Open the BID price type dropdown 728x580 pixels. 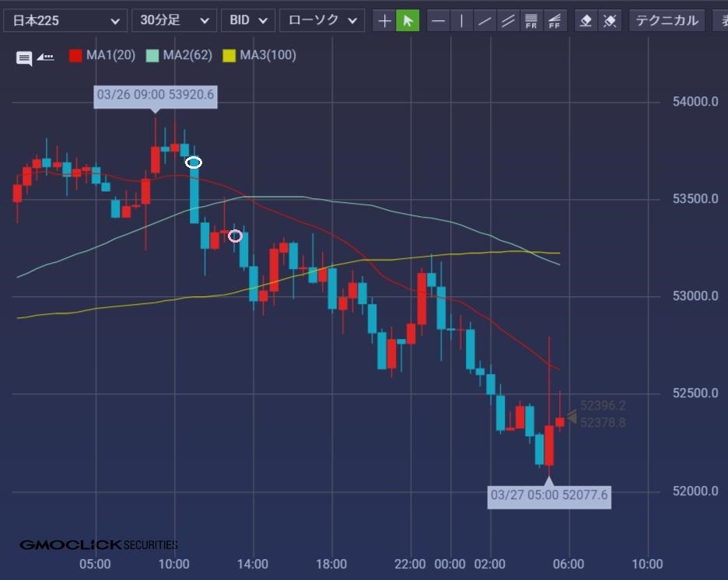[x=247, y=21]
